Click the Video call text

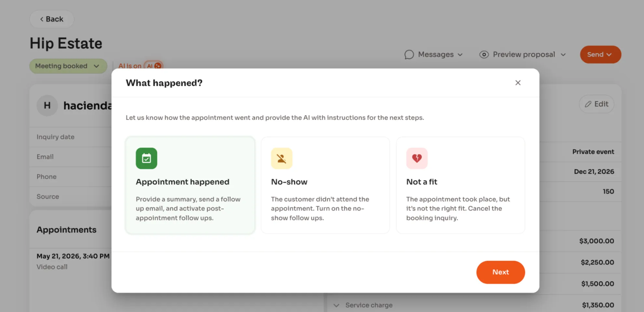pos(52,267)
